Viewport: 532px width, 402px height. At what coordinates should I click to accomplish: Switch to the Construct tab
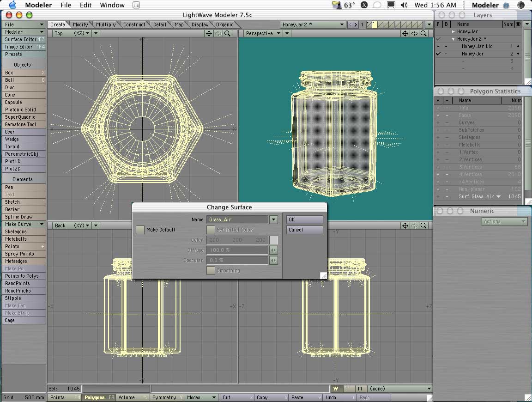134,24
